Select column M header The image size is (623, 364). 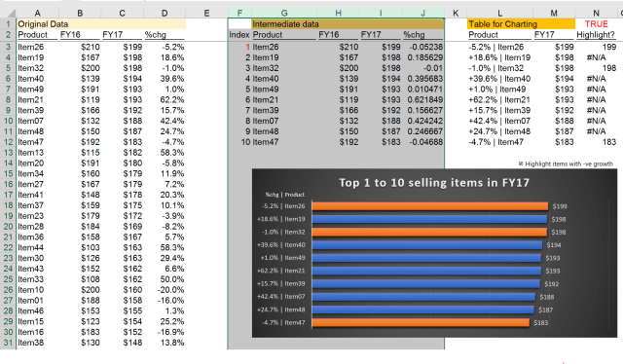[x=554, y=13]
